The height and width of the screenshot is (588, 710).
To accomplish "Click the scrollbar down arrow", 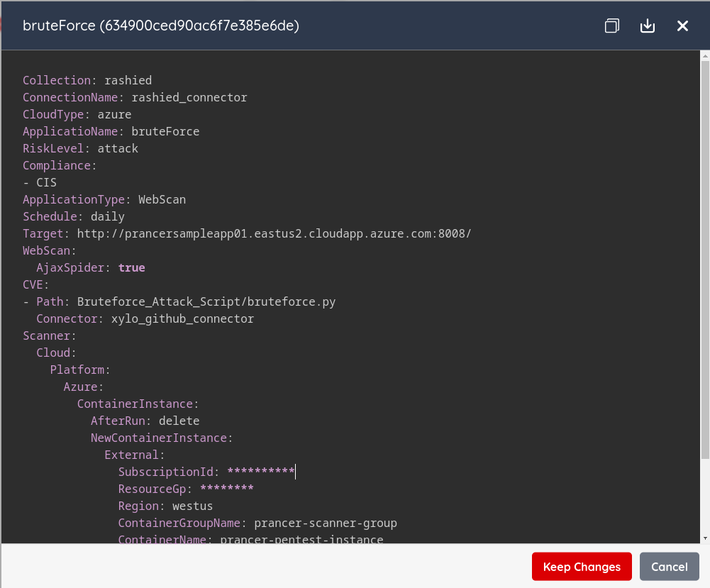I will click(x=705, y=538).
